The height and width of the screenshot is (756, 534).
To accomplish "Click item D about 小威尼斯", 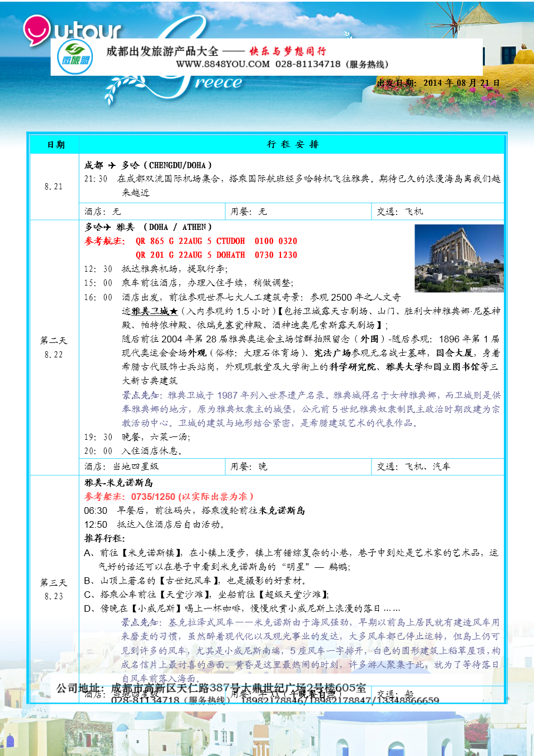I will click(x=243, y=608).
